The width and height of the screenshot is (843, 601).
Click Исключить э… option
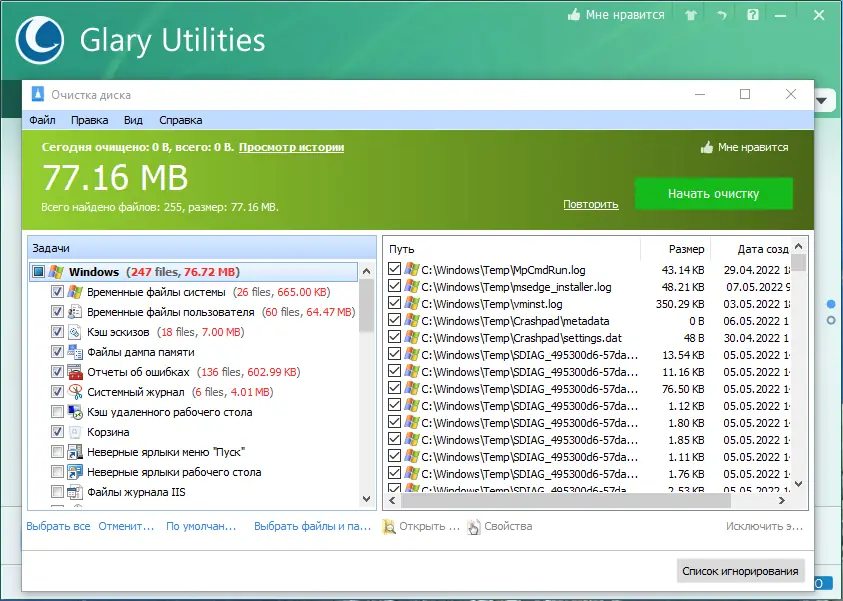coord(765,526)
